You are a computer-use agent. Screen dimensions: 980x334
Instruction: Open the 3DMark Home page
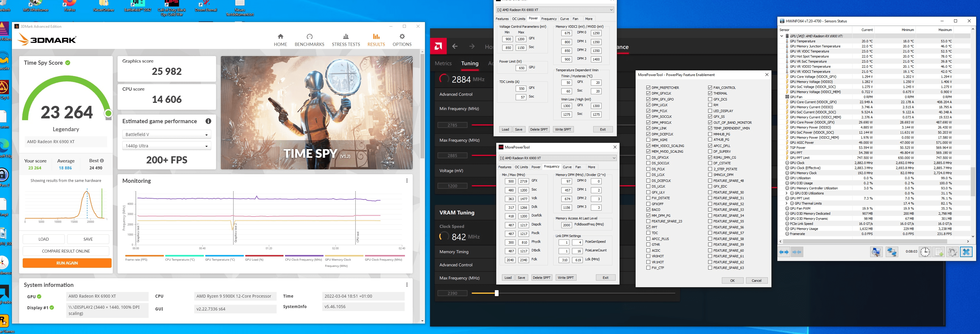(281, 40)
